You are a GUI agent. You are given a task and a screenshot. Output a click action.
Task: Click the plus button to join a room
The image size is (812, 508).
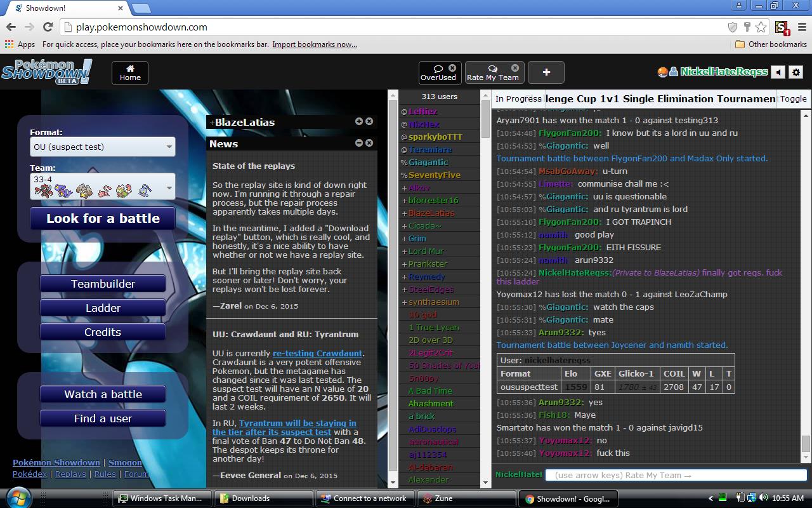(x=546, y=72)
